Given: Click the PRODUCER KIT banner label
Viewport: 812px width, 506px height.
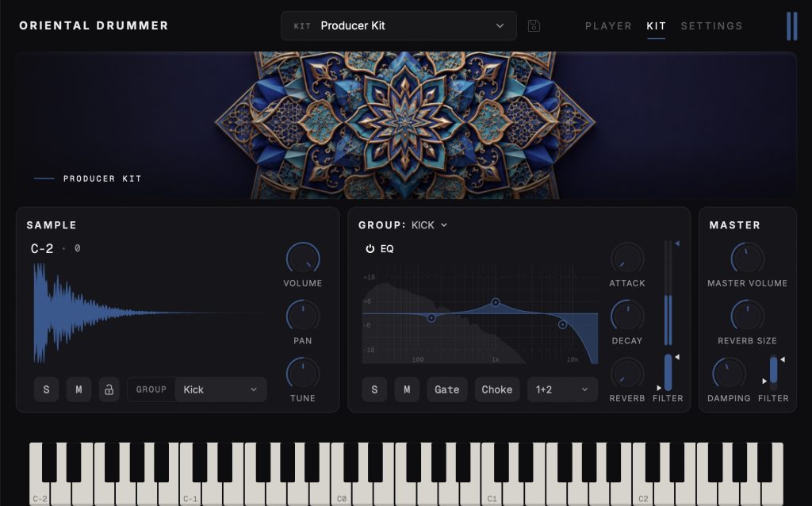Looking at the screenshot, I should 102,178.
